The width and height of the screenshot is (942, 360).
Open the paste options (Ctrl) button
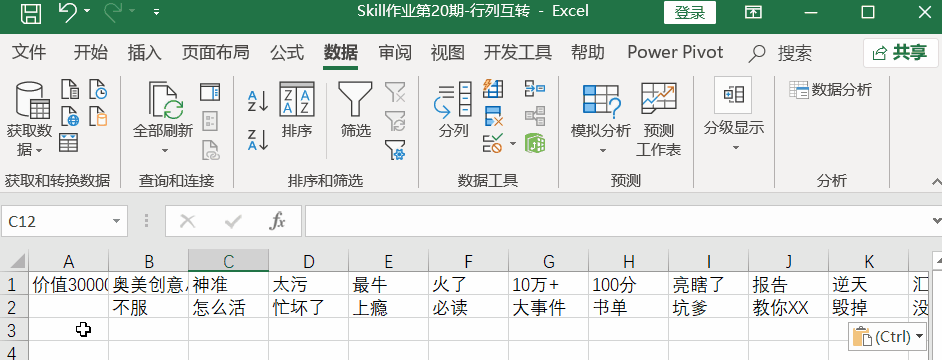tap(888, 337)
